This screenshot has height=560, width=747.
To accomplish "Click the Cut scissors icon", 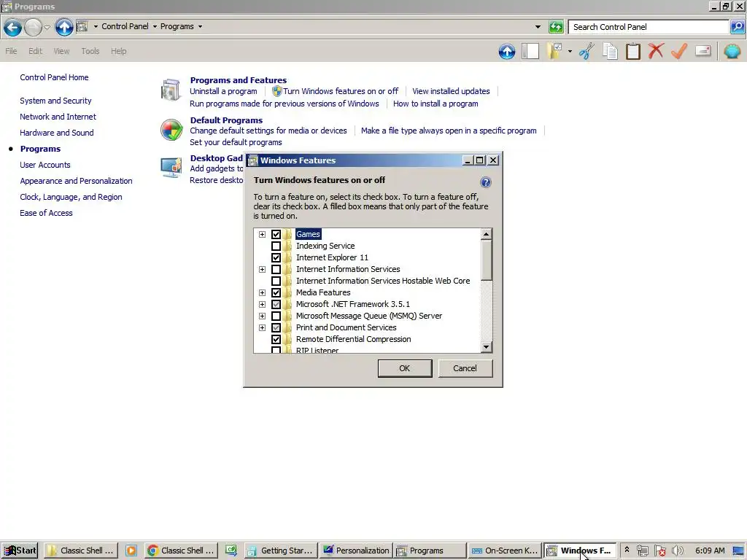I will pyautogui.click(x=587, y=51).
